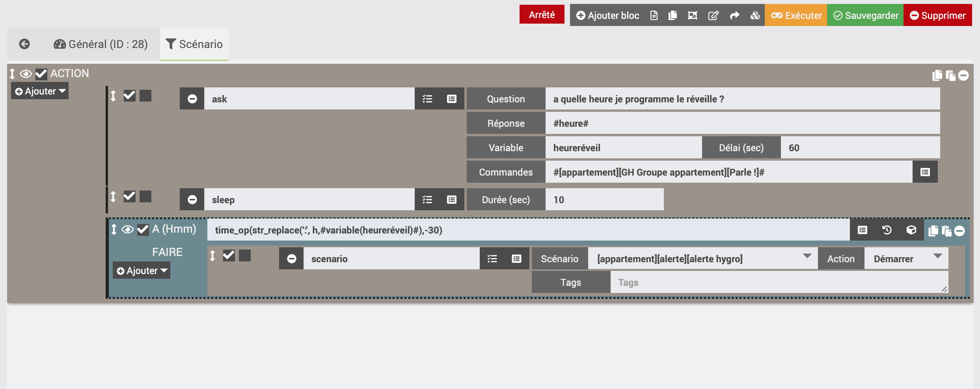980x389 pixels.
Task: Click the Commandes input field
Action: tap(729, 172)
